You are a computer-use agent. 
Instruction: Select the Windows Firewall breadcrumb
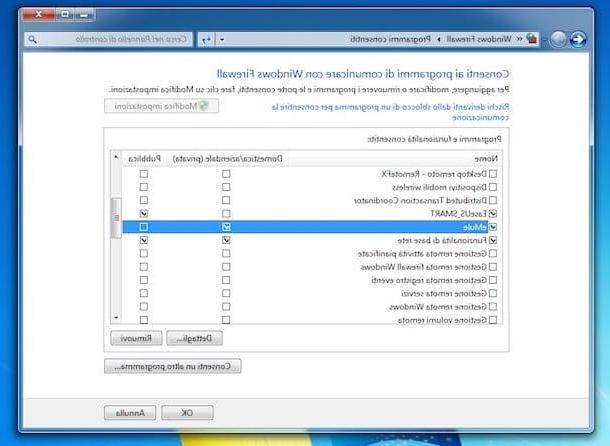[x=479, y=39]
